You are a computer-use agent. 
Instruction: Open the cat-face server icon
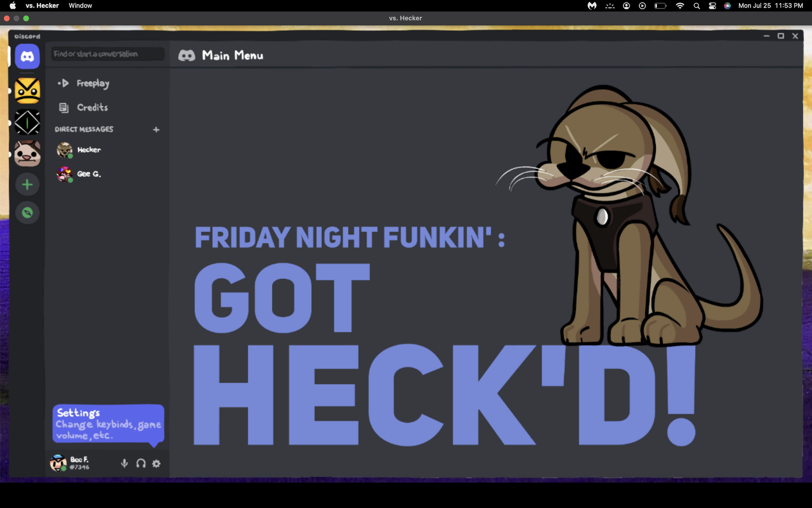tap(27, 154)
